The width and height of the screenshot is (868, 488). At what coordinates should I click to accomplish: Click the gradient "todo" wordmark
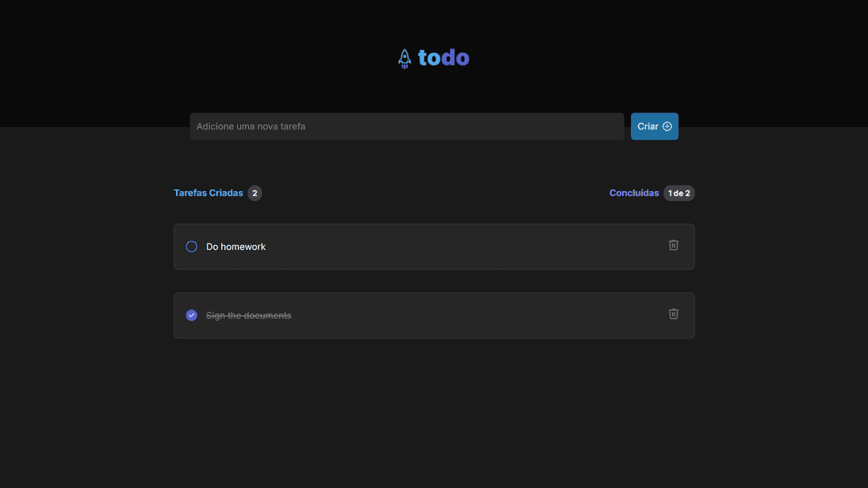click(443, 57)
